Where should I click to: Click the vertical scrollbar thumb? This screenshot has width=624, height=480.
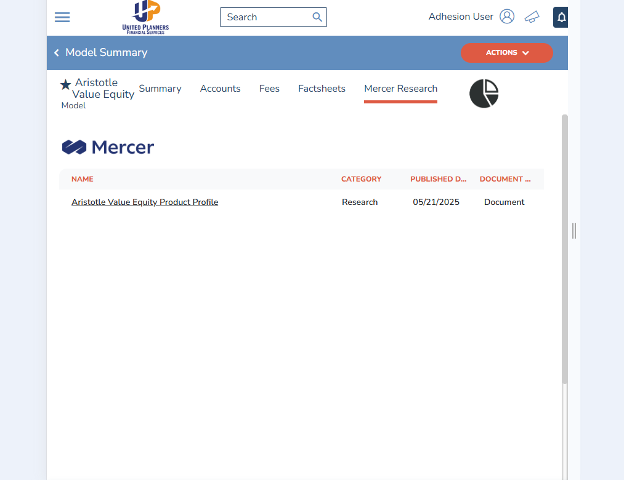click(564, 249)
